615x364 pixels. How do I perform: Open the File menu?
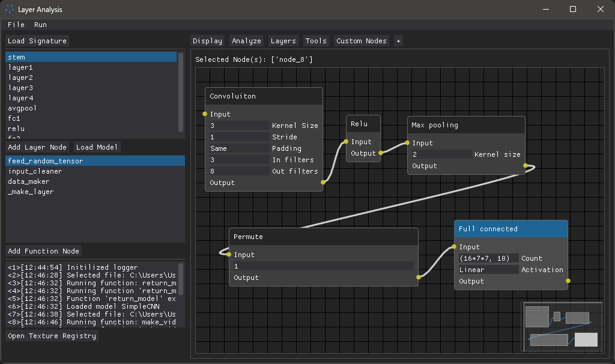coord(16,25)
